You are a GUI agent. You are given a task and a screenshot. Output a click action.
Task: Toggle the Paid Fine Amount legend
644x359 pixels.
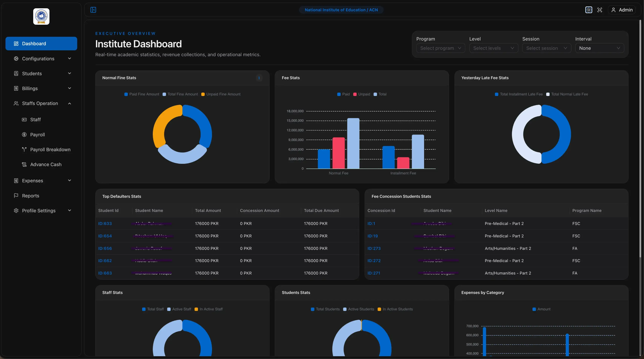(x=142, y=94)
